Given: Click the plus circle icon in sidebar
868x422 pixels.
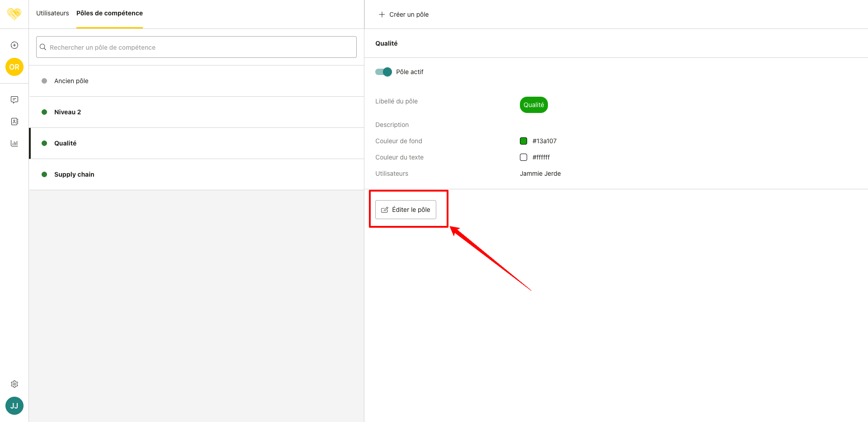Looking at the screenshot, I should 14,45.
